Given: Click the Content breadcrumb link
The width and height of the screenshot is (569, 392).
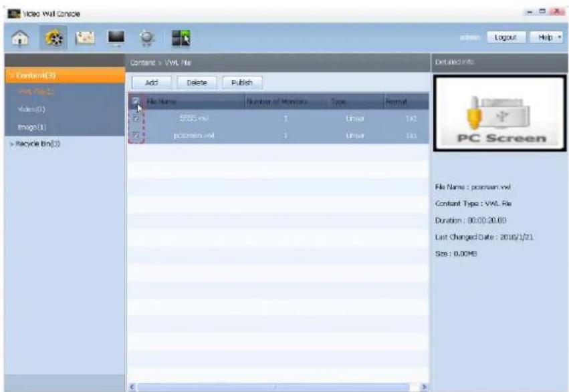Looking at the screenshot, I should point(142,62).
